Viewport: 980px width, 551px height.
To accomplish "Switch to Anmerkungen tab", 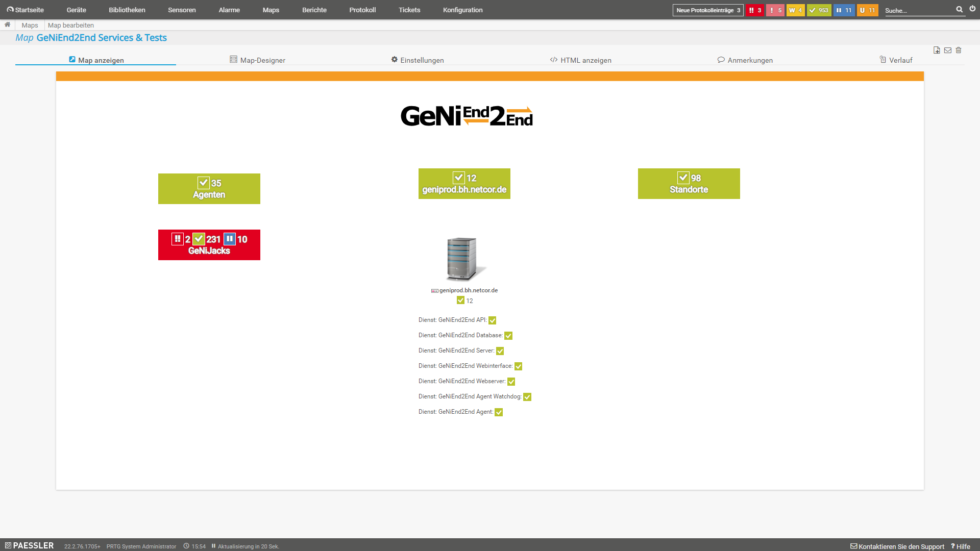I will (x=745, y=60).
